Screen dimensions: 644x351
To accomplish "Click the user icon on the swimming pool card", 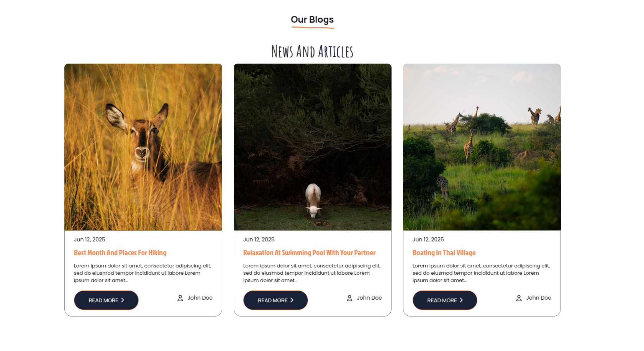I will point(349,298).
